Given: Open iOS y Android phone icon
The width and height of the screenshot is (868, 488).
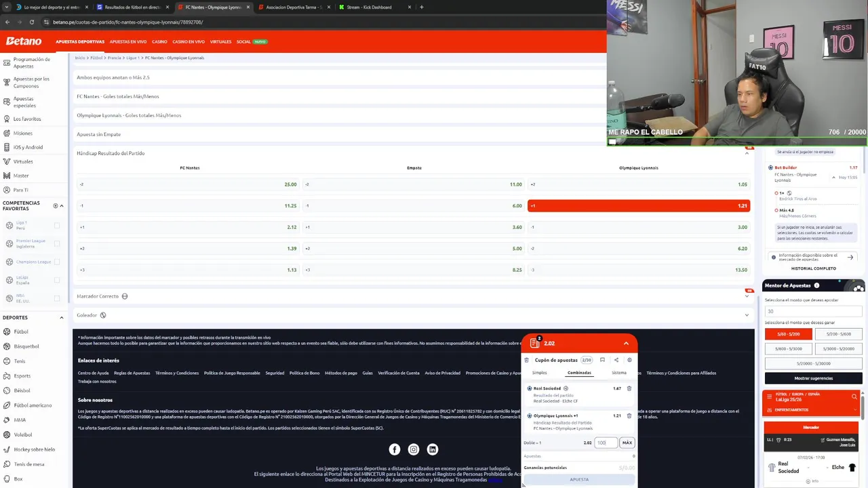Looking at the screenshot, I should (6, 147).
